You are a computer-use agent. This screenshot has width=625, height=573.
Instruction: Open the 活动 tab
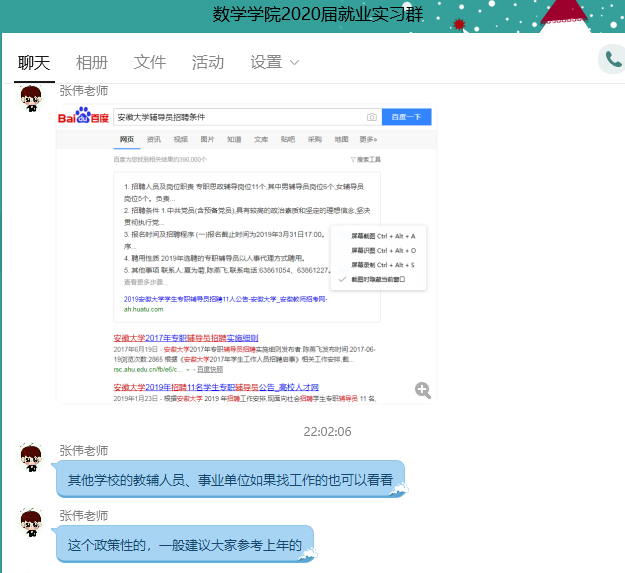(x=208, y=63)
